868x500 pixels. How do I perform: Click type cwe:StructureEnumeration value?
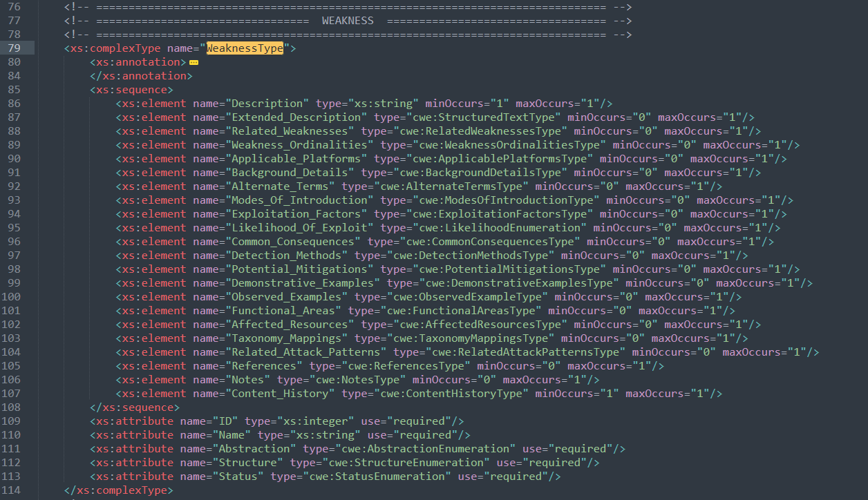[x=406, y=463]
